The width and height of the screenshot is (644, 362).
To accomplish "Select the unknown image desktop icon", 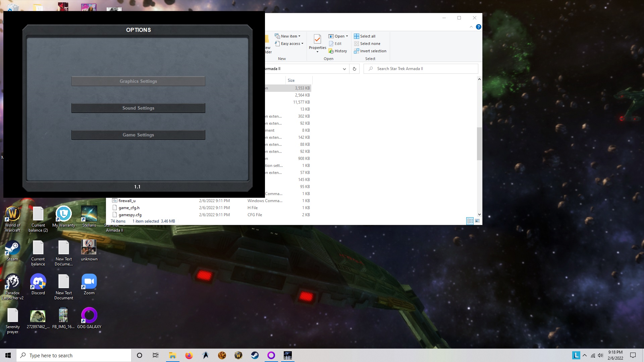I will point(89,250).
